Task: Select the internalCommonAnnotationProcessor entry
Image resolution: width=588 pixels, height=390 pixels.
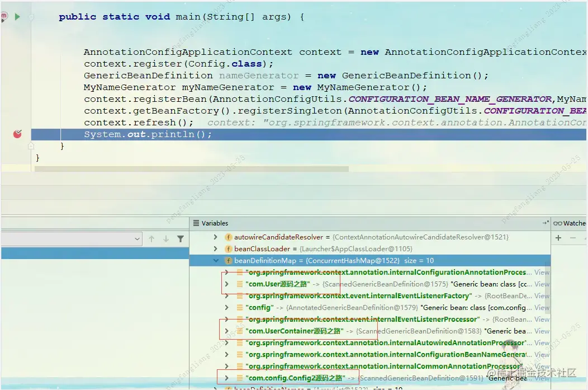Action: point(384,366)
